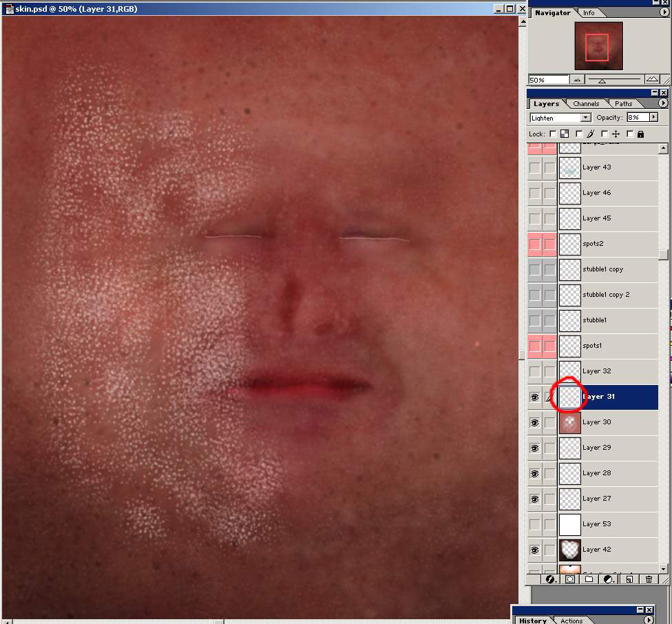Viewport: 672px width, 624px height.
Task: Click the Add layer style icon
Action: point(551,579)
